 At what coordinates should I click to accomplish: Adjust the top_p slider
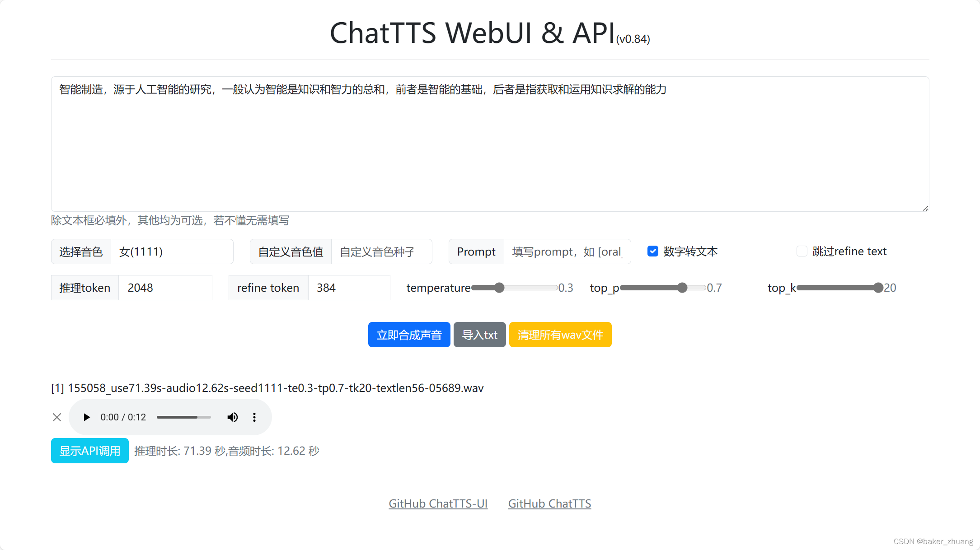(682, 288)
